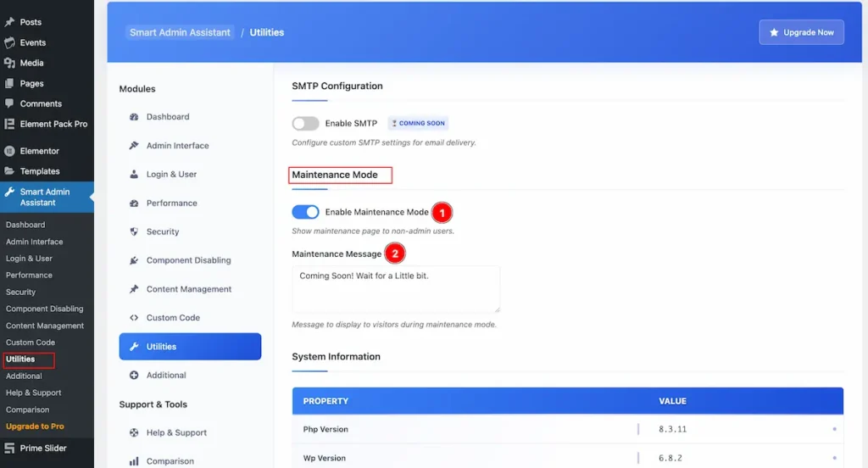Turn off Enable Maintenance Mode switch
Viewport: 868px width, 468px height.
[x=305, y=212]
